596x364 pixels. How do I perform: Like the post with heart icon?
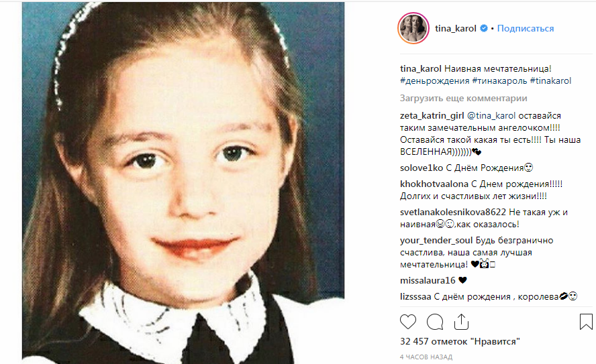(408, 322)
